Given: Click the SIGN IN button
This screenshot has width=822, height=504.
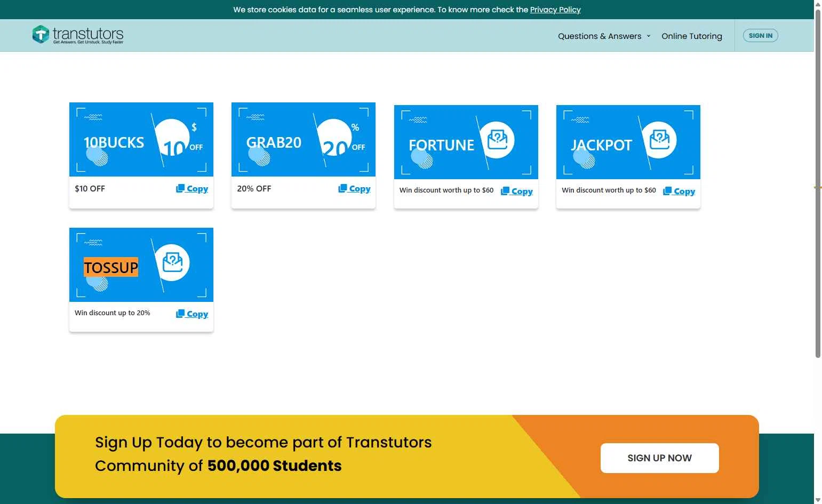Looking at the screenshot, I should (x=761, y=36).
